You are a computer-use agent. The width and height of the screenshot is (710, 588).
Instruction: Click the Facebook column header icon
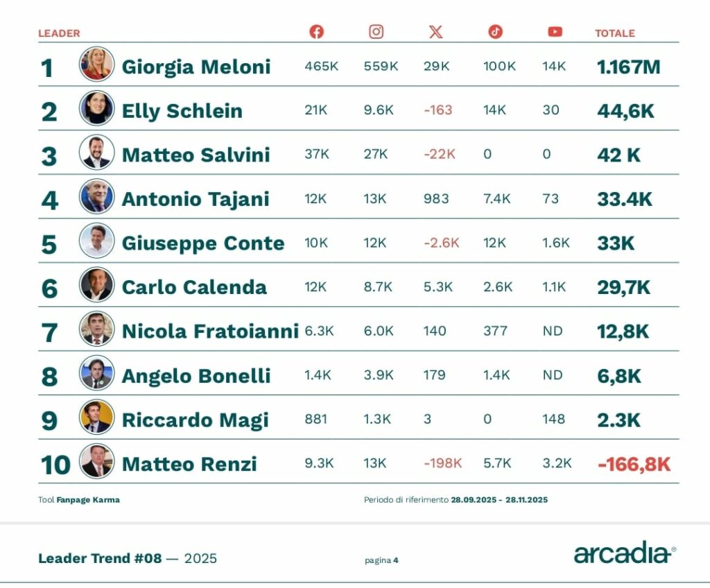click(x=316, y=32)
